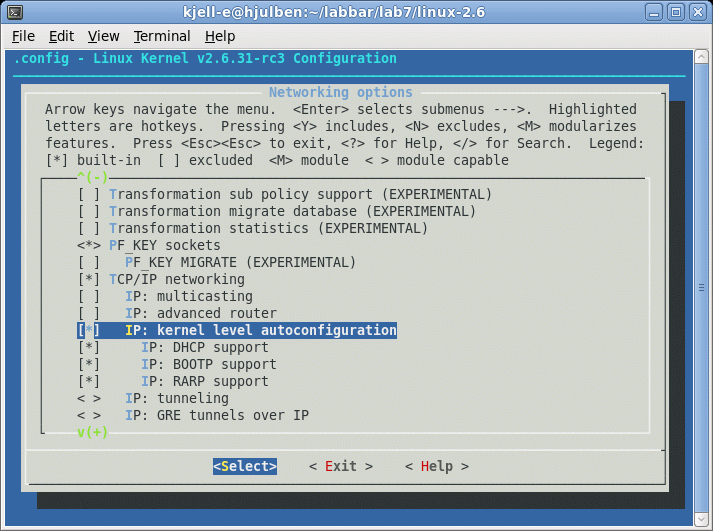This screenshot has width=713, height=531.
Task: Click the v(+) scroll-down indicator
Action: click(92, 432)
